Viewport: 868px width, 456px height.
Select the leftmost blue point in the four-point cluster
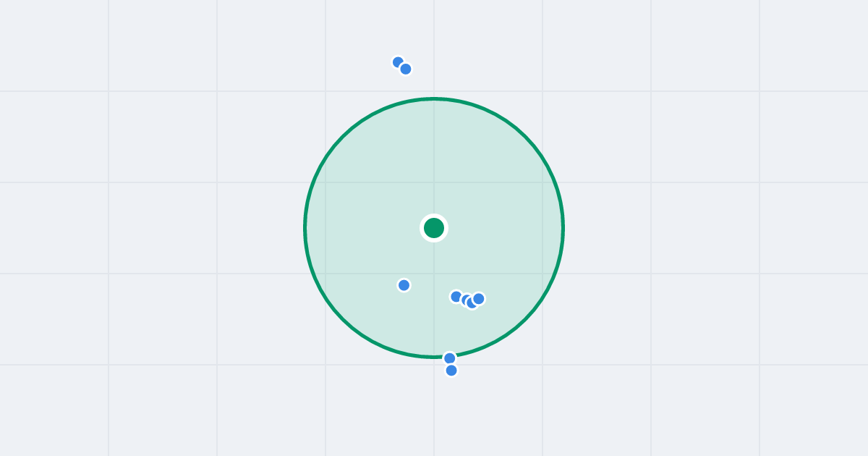(456, 297)
